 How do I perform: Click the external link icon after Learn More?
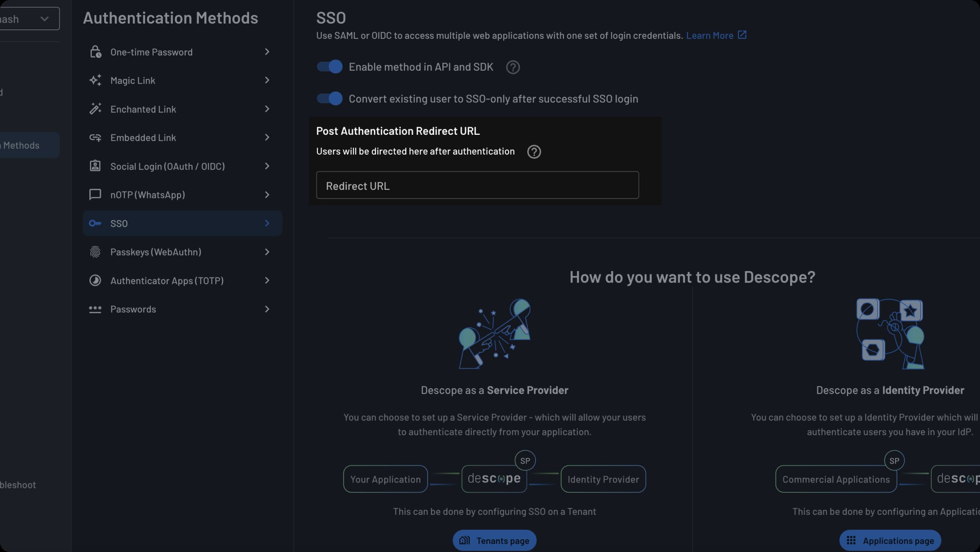coord(742,35)
